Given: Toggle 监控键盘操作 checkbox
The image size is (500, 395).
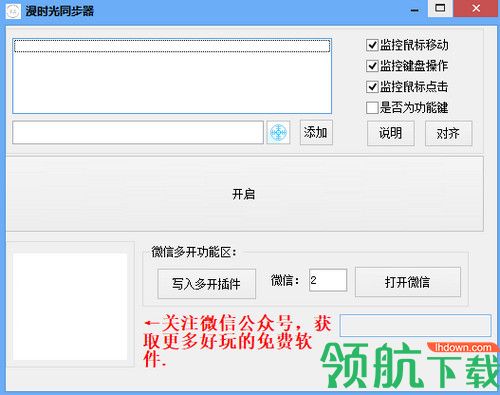Looking at the screenshot, I should (x=372, y=66).
